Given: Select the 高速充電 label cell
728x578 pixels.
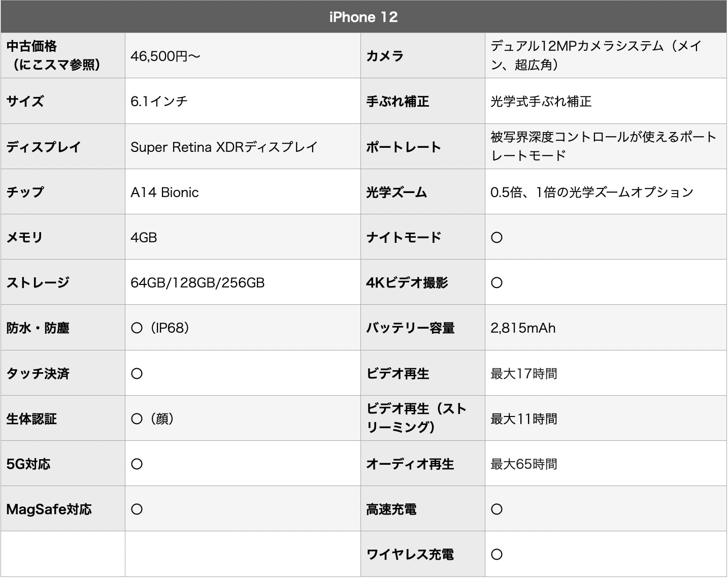Looking at the screenshot, I should click(423, 509).
